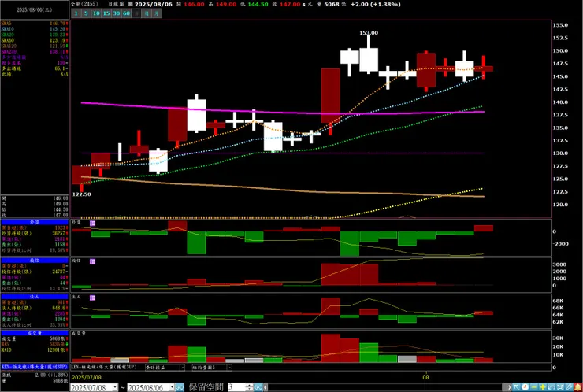
Task: Click the 122.50 low price label
Action: coord(81,194)
